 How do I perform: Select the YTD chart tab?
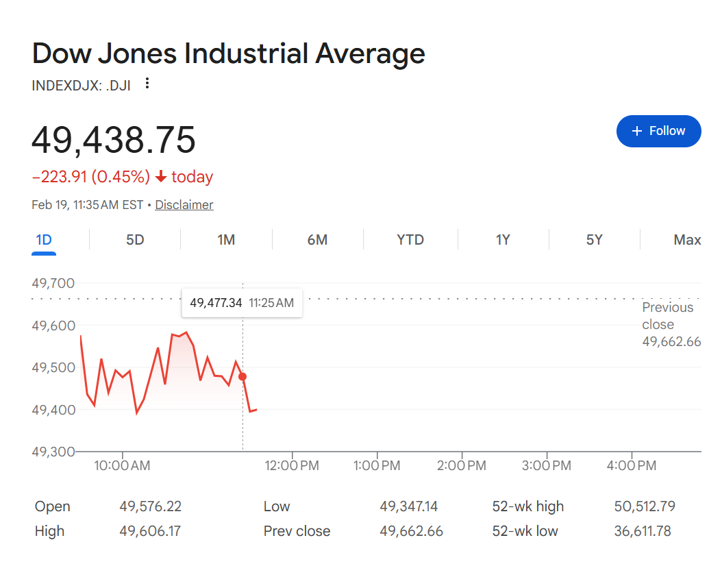point(410,240)
